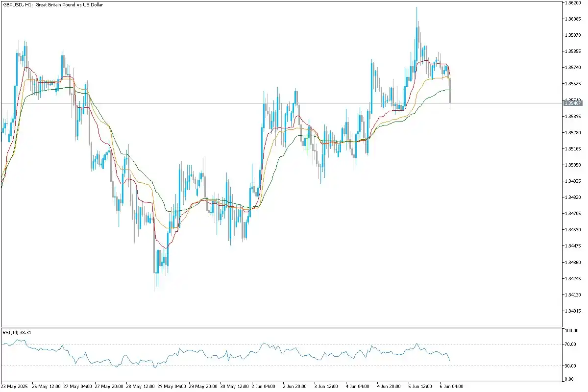
Task: Select the 1.34820 price label
Action: tap(573, 197)
